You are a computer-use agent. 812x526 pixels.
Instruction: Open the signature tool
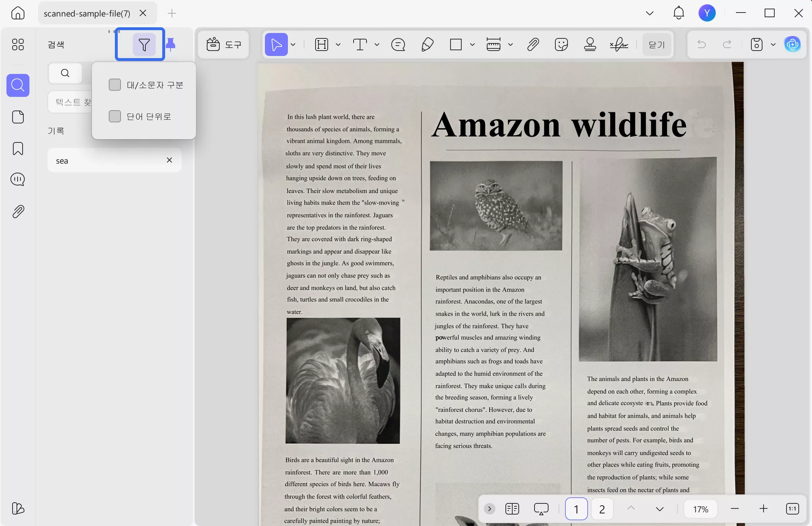point(619,44)
